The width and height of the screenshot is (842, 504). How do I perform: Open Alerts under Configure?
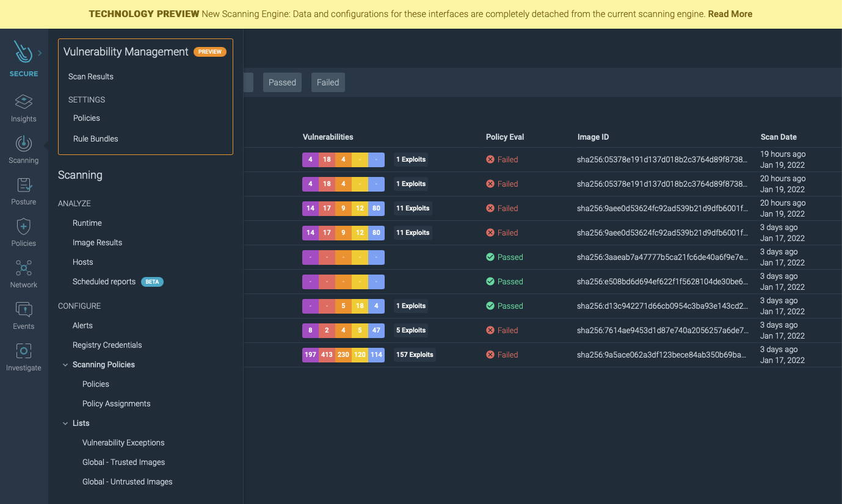[83, 325]
